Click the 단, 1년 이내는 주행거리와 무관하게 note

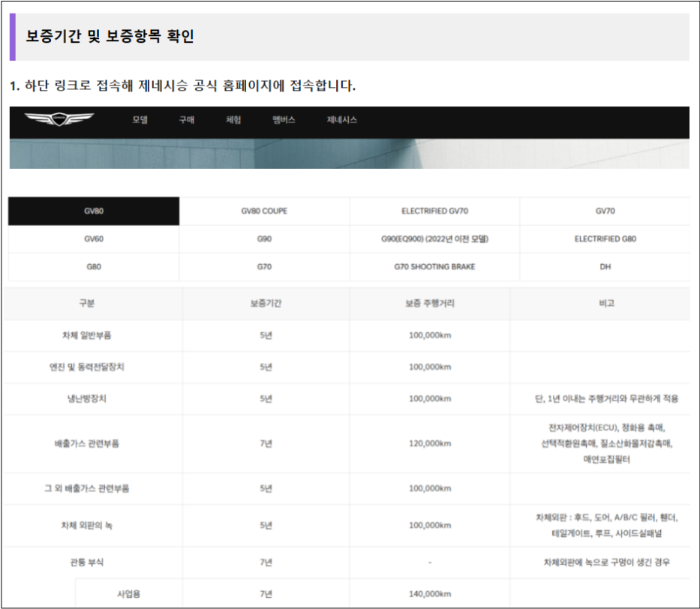coord(607,399)
